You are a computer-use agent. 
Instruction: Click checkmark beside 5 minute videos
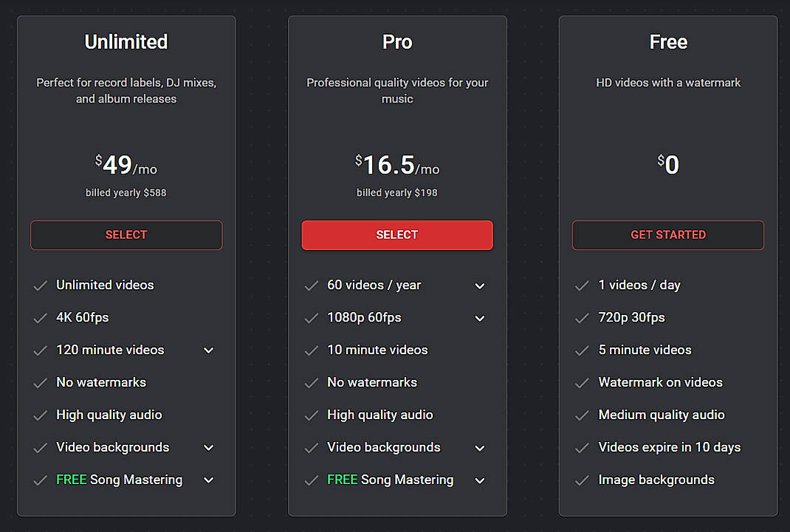click(582, 350)
